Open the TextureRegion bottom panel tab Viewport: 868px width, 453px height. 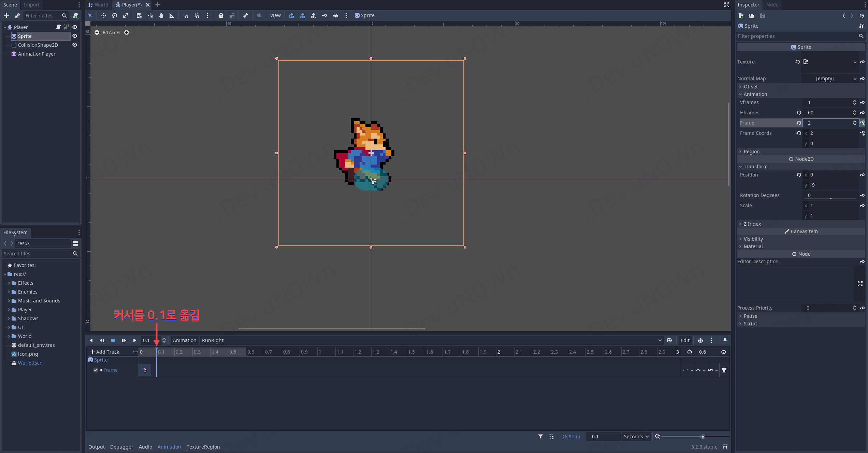pos(203,447)
